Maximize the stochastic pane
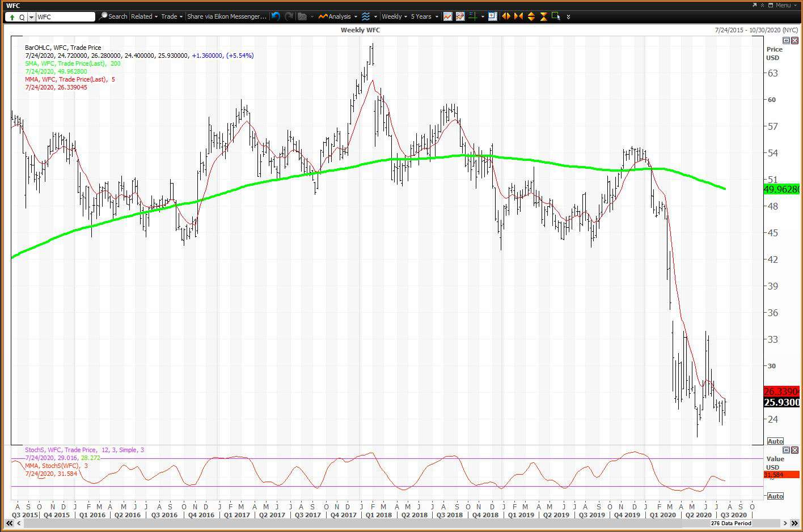803x532 pixels. [786, 450]
